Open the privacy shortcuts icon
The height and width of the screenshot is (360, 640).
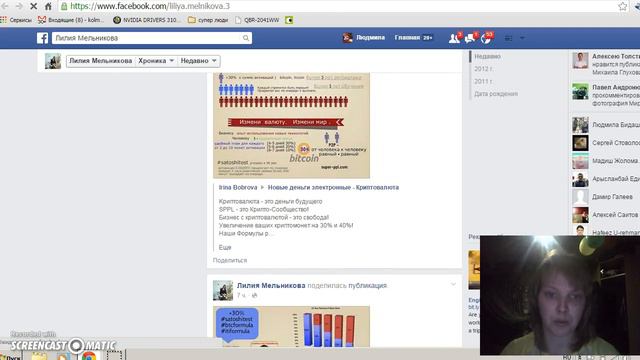pos(508,38)
